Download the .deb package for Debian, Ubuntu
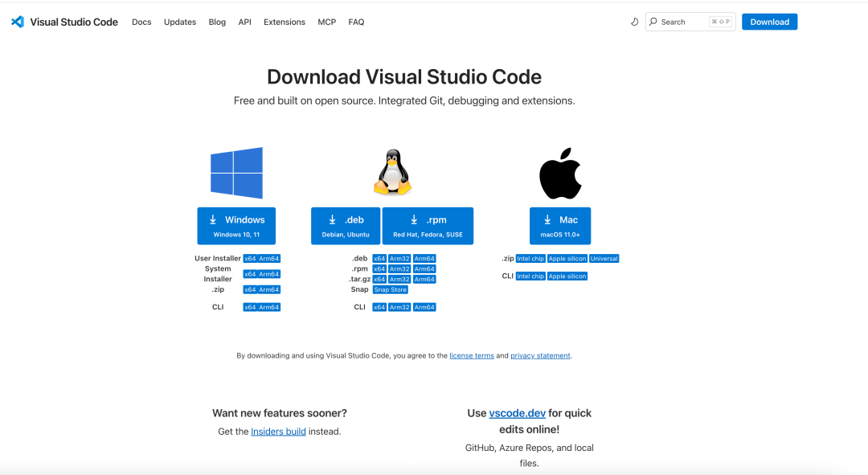The height and width of the screenshot is (475, 868). click(346, 226)
